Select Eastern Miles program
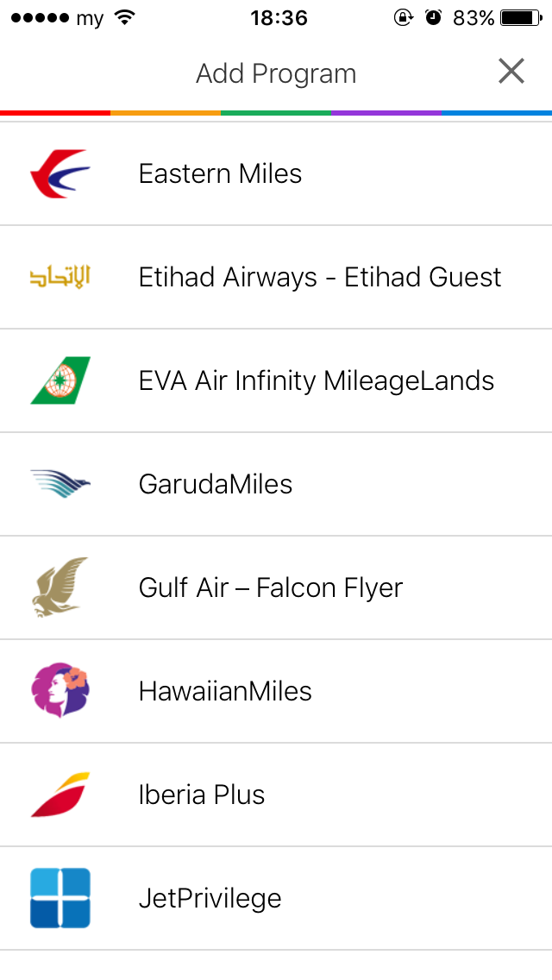This screenshot has height=980, width=552. tap(220, 173)
